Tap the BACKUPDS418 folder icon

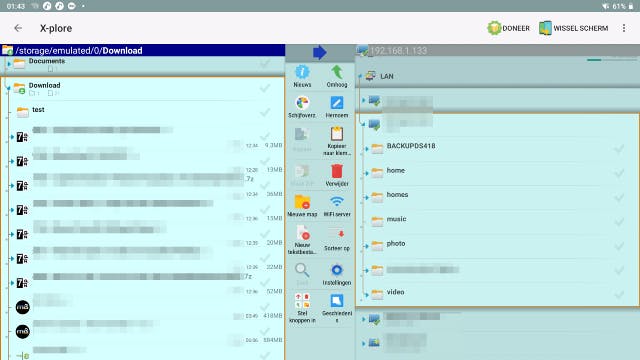tap(377, 148)
